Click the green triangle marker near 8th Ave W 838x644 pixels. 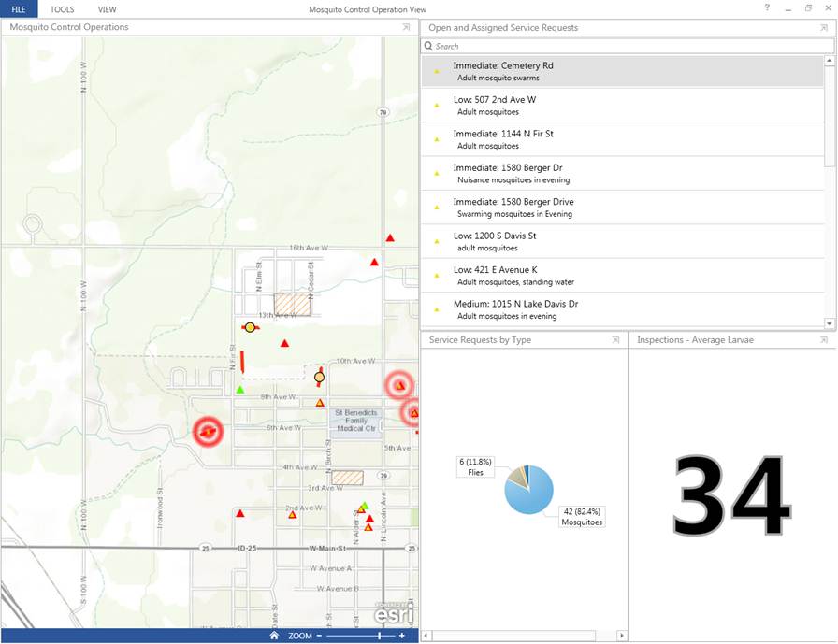click(240, 390)
